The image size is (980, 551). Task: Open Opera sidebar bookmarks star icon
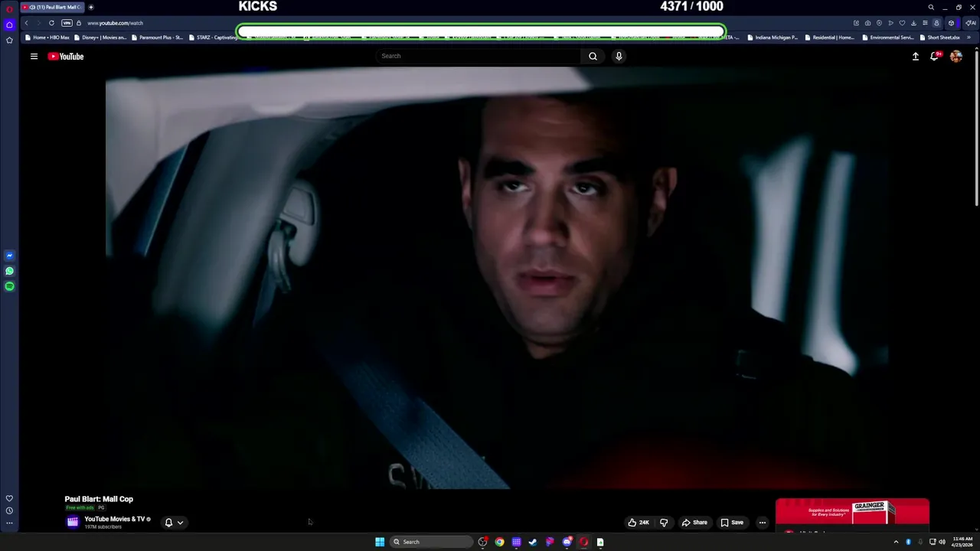click(9, 40)
